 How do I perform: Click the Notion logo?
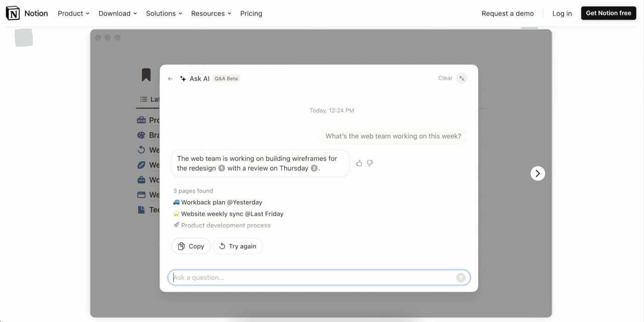pos(12,13)
